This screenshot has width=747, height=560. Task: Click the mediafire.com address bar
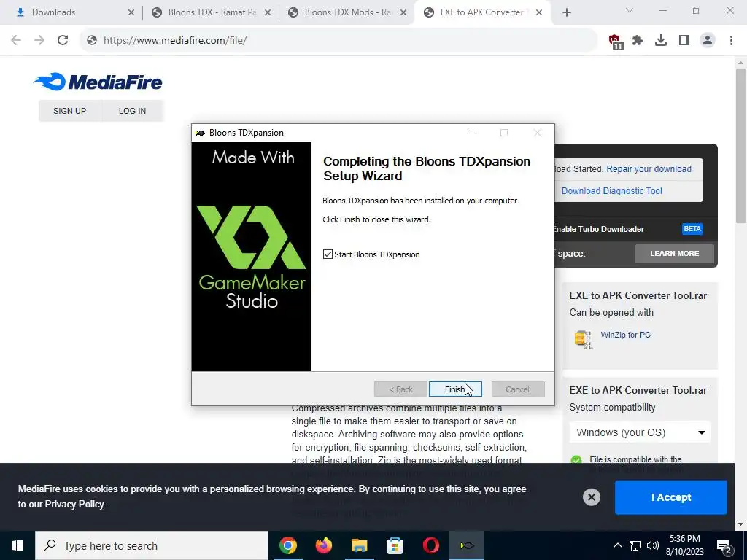[338, 40]
